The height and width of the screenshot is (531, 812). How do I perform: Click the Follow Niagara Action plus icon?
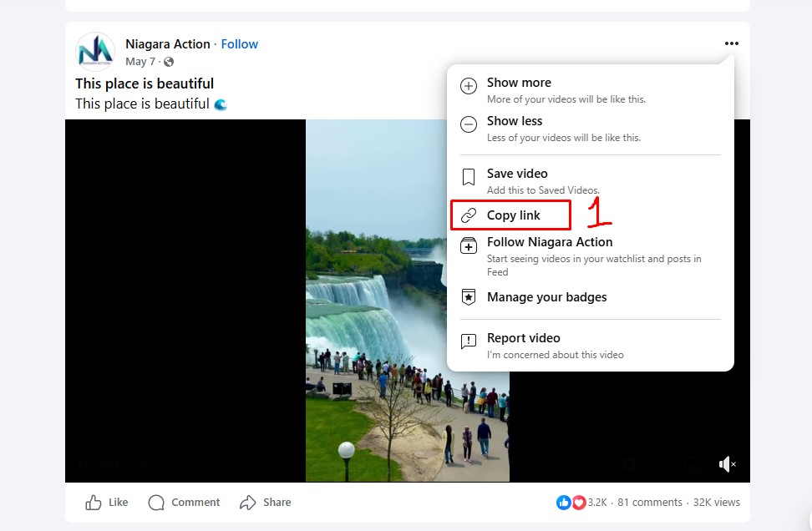pos(469,245)
